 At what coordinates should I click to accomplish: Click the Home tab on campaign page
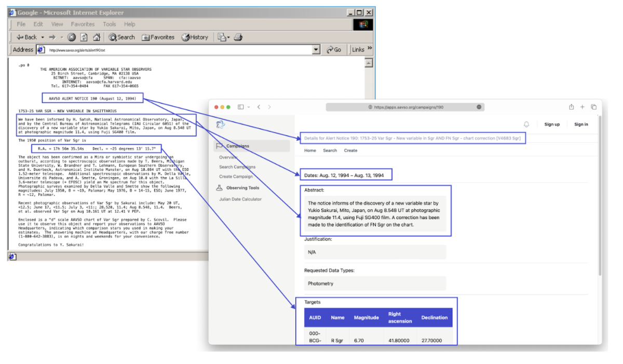click(x=310, y=151)
